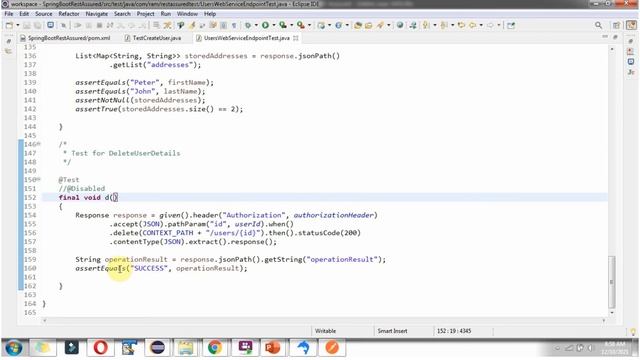The height and width of the screenshot is (360, 640).
Task: Open the Run menu
Action: pyautogui.click(x=166, y=14)
